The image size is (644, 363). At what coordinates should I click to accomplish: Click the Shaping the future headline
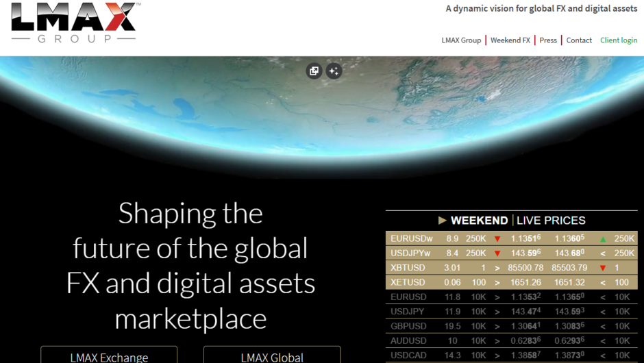coord(190,266)
